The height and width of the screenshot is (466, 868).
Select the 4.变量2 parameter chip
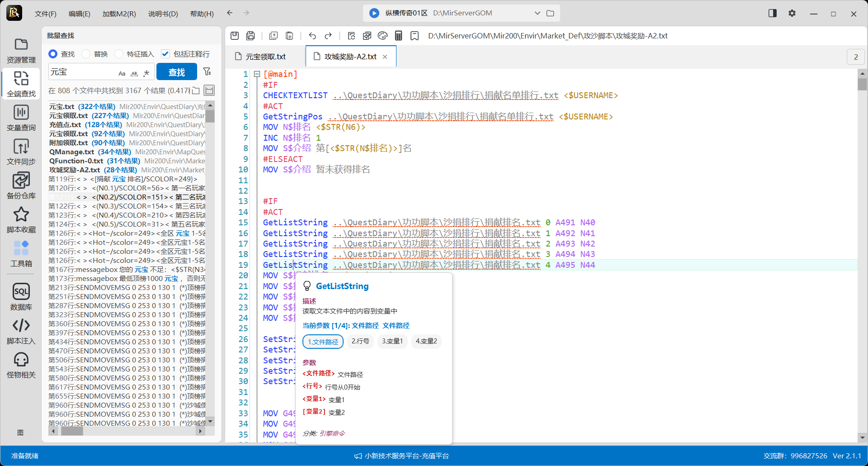(x=426, y=341)
